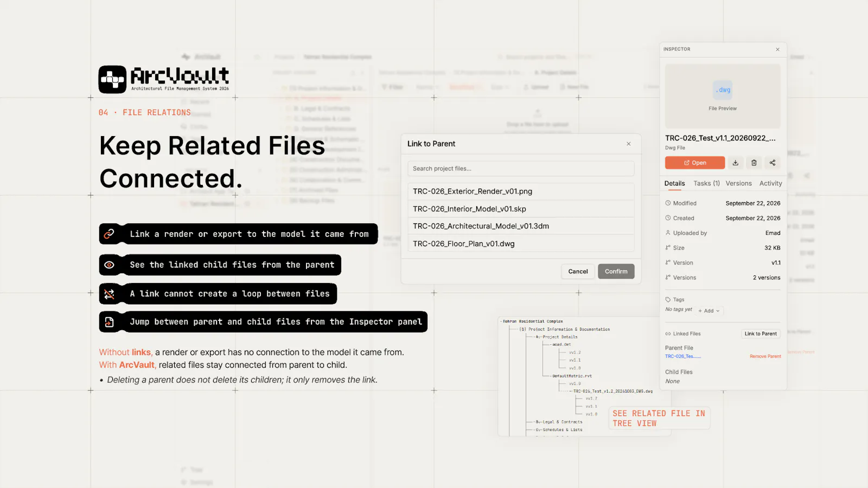The width and height of the screenshot is (868, 488).
Task: Open the Activity tab
Action: [771, 183]
